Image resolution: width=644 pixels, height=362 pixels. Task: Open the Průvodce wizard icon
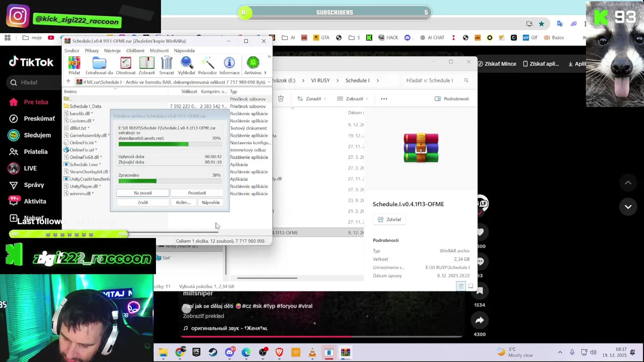click(207, 65)
